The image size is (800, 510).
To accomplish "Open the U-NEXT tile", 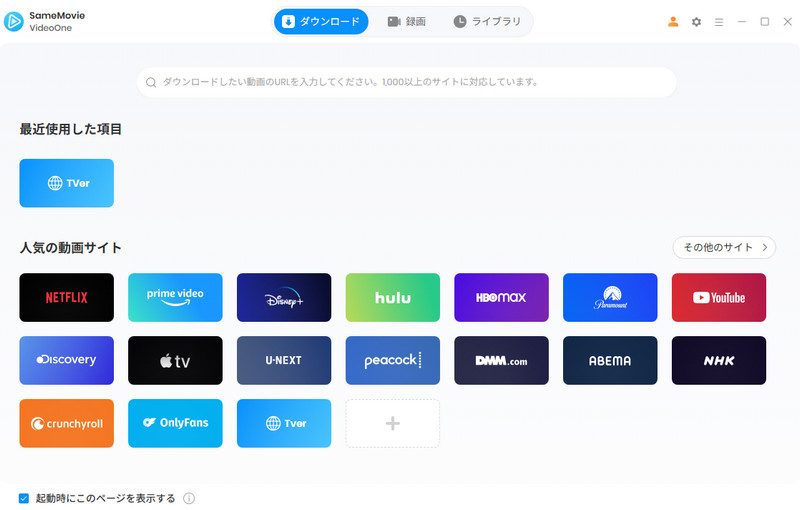I will (x=284, y=360).
